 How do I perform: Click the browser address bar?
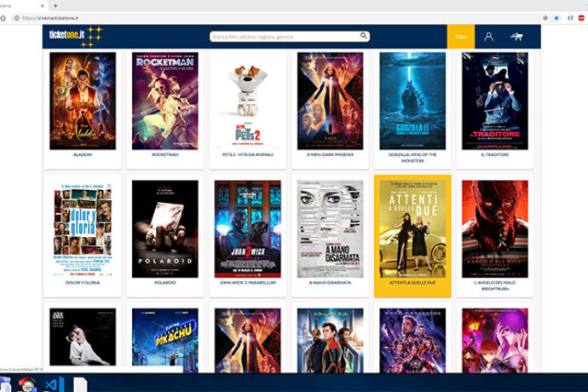[x=278, y=18]
